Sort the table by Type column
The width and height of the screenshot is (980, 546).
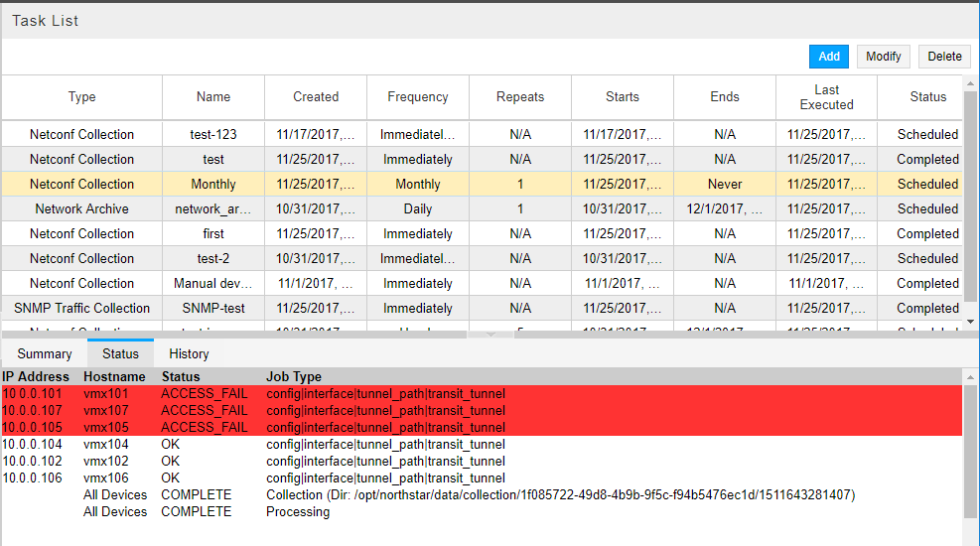81,97
